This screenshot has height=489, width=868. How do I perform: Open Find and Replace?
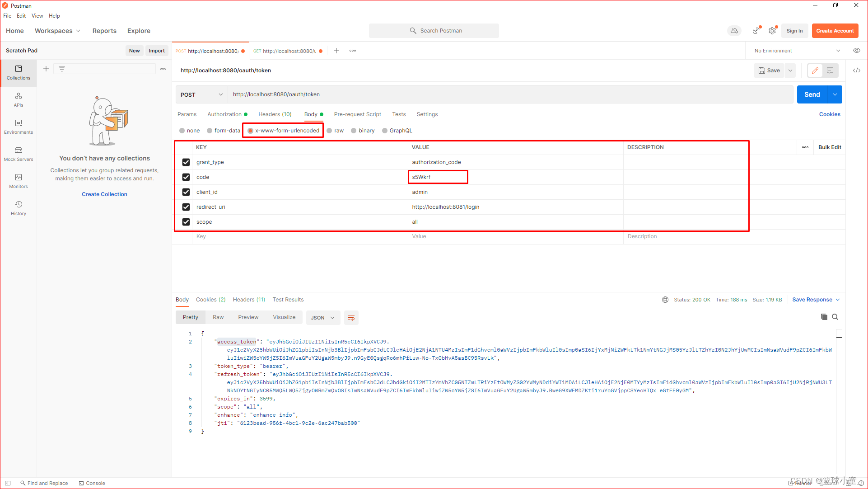(x=44, y=483)
